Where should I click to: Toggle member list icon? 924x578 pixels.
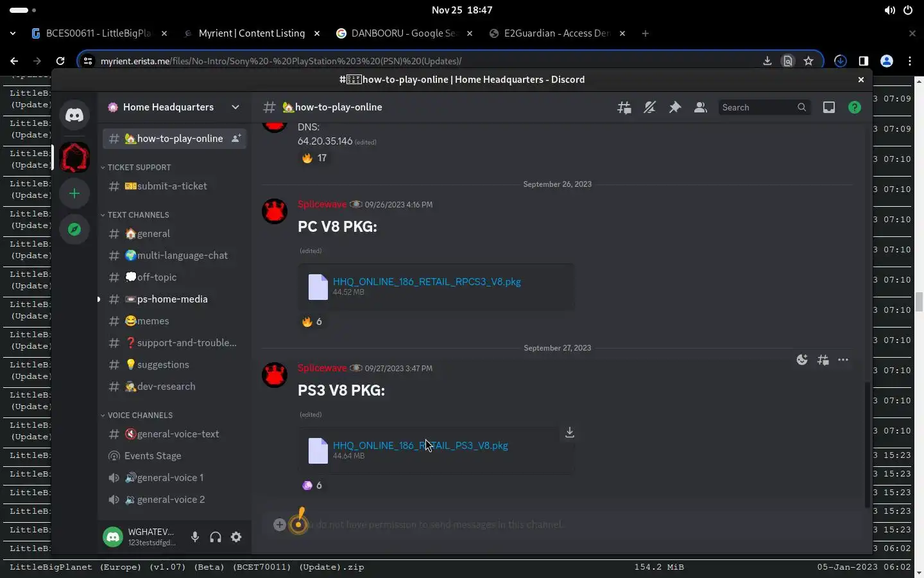pos(701,108)
